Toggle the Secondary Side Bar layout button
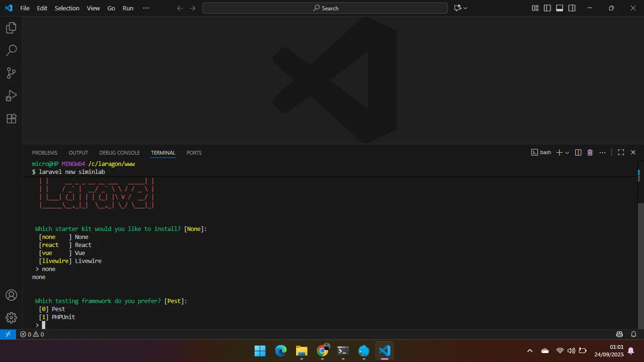Image resolution: width=644 pixels, height=362 pixels. [572, 8]
